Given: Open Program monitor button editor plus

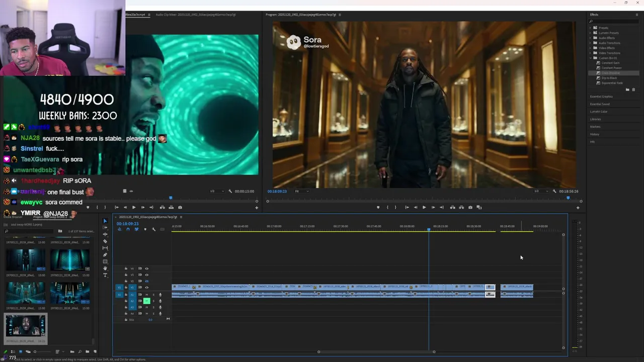Looking at the screenshot, I should (578, 208).
